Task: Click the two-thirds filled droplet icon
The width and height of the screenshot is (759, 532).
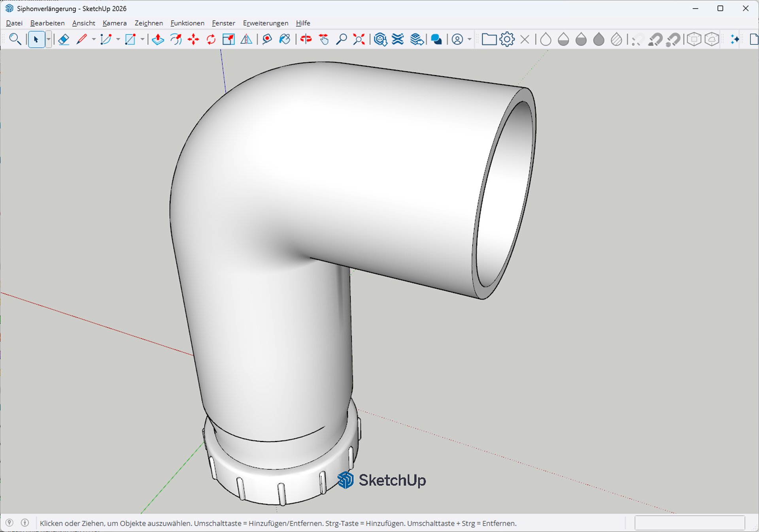Action: [581, 39]
